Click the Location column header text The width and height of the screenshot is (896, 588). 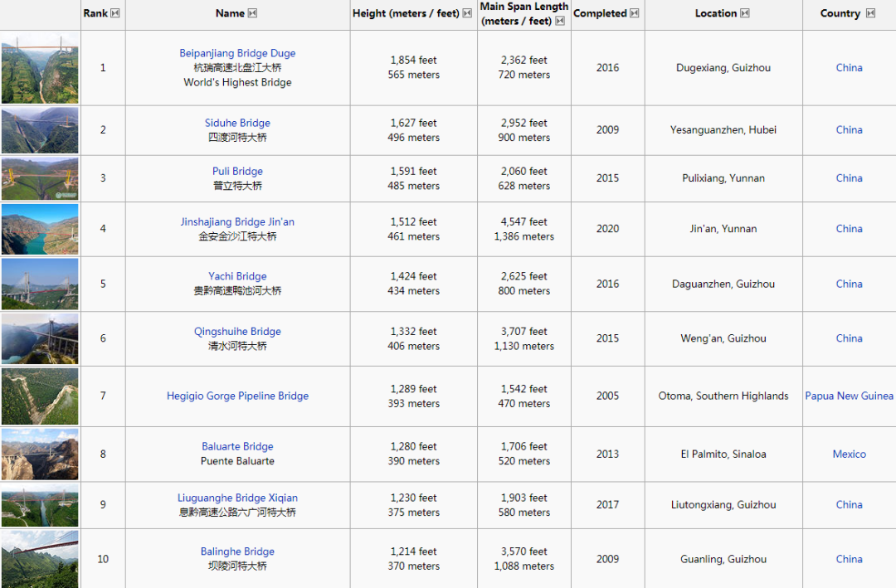click(x=716, y=13)
